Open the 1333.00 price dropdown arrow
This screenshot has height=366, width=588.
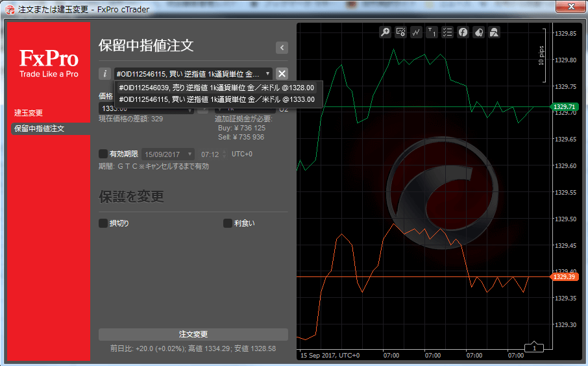pos(190,110)
